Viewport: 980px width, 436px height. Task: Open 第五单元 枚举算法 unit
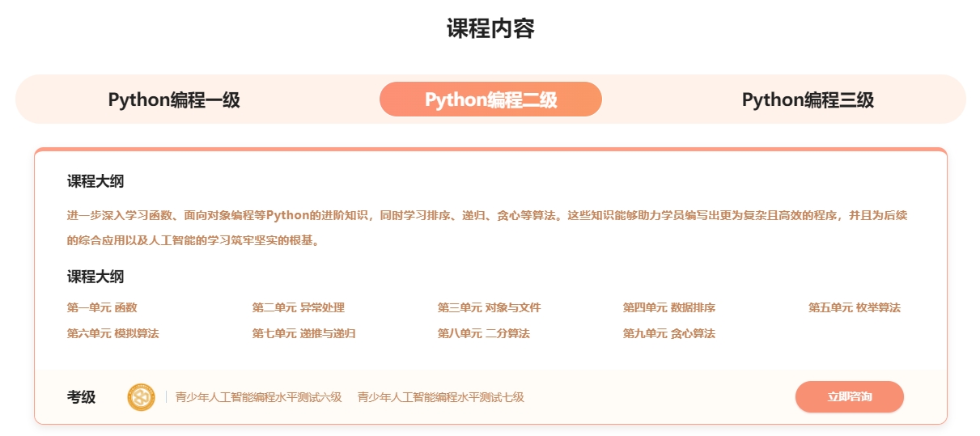854,307
